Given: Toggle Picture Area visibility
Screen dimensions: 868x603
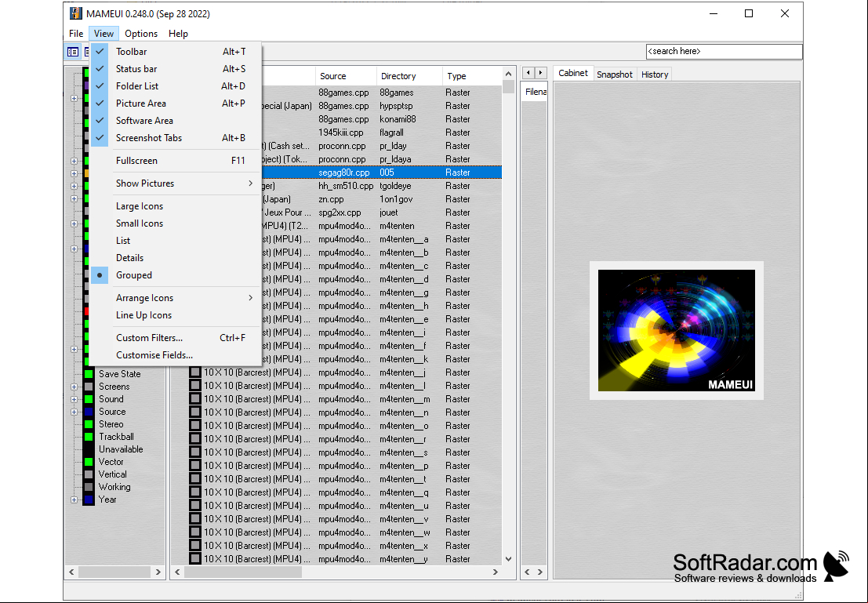Looking at the screenshot, I should [x=176, y=103].
